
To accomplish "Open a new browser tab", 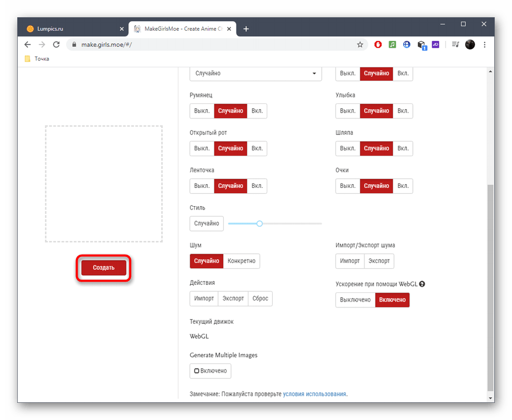I will [246, 29].
